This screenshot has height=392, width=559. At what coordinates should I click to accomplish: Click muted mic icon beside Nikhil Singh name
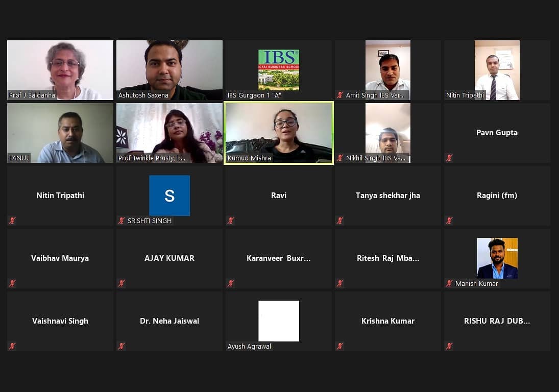point(340,158)
